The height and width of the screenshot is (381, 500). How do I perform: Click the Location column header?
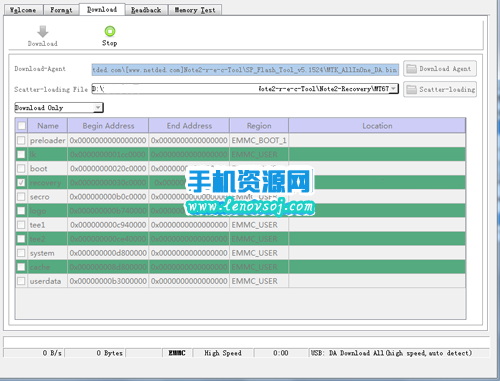[377, 126]
